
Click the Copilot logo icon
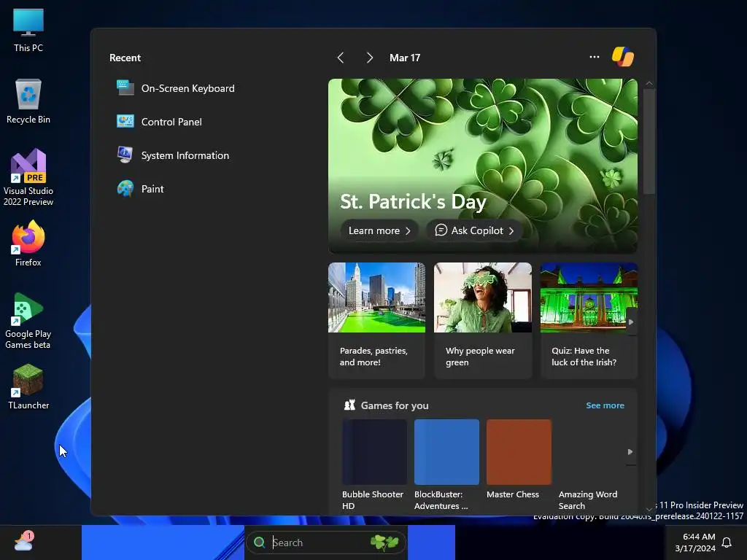tap(623, 57)
